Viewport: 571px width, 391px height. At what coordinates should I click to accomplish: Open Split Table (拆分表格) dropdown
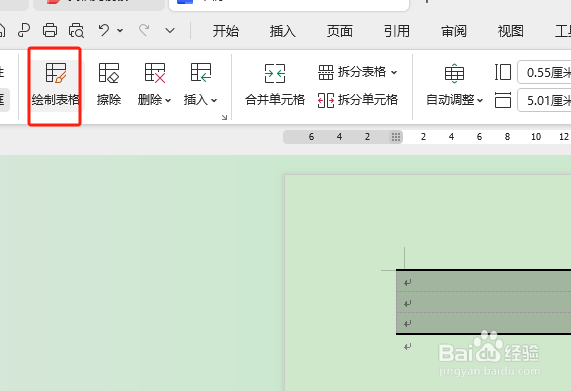pos(358,72)
